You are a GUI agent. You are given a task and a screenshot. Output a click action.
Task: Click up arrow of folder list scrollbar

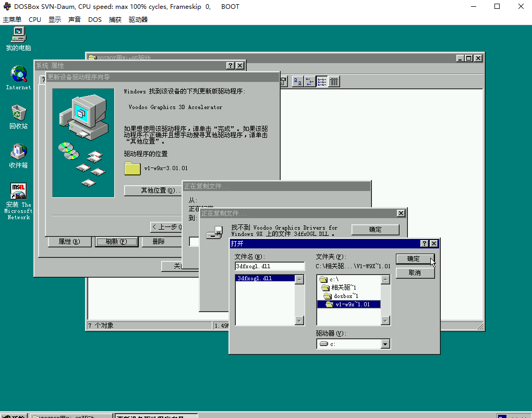(x=385, y=280)
